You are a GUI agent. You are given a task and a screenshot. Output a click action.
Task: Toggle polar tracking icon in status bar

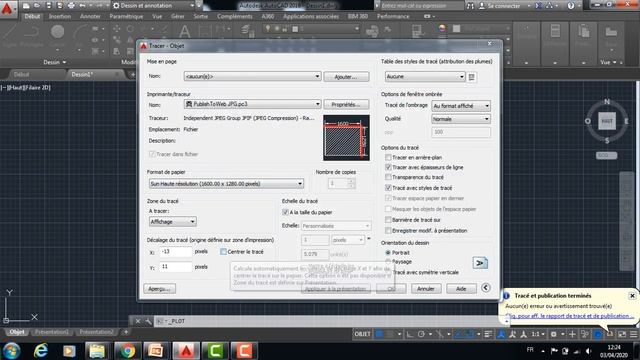(x=421, y=334)
